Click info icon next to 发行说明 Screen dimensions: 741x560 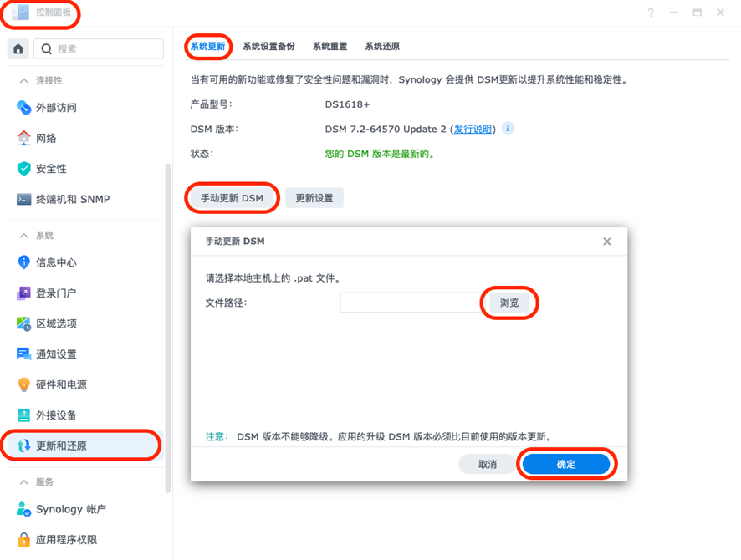[508, 129]
